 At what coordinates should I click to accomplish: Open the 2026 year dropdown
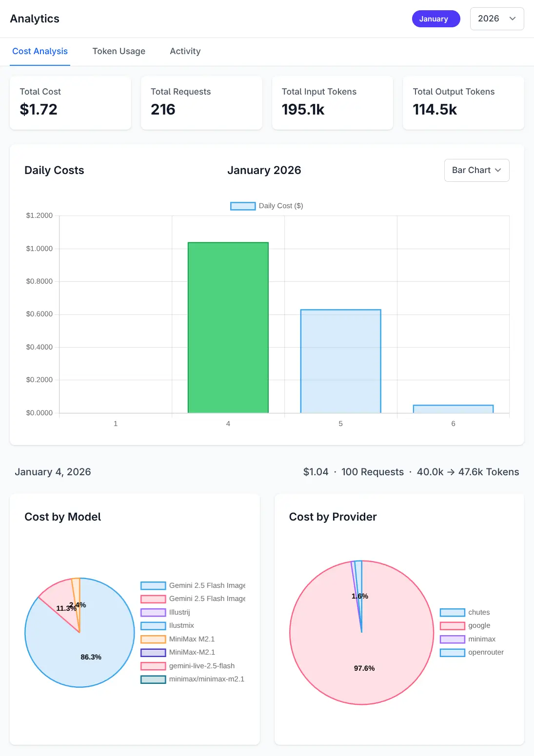(496, 19)
